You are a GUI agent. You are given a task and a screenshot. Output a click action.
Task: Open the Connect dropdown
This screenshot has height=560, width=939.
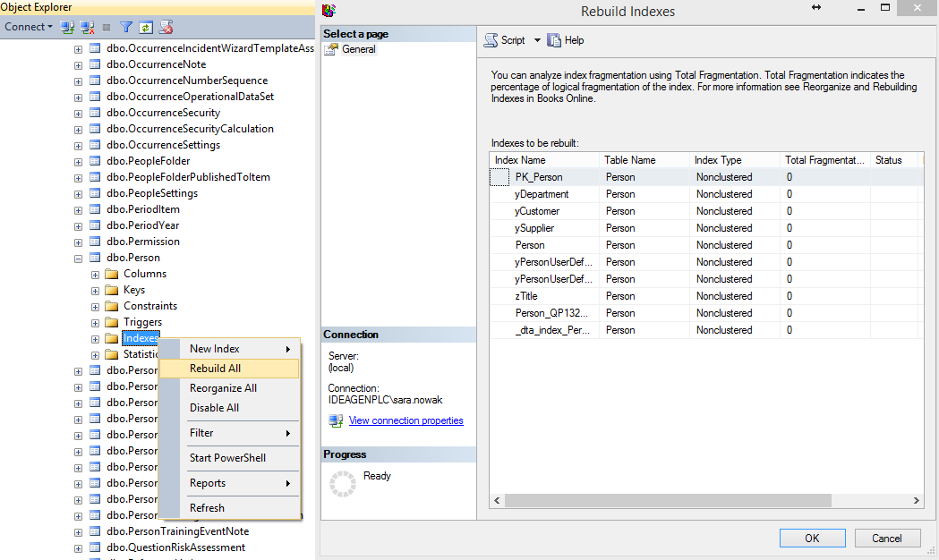(28, 27)
